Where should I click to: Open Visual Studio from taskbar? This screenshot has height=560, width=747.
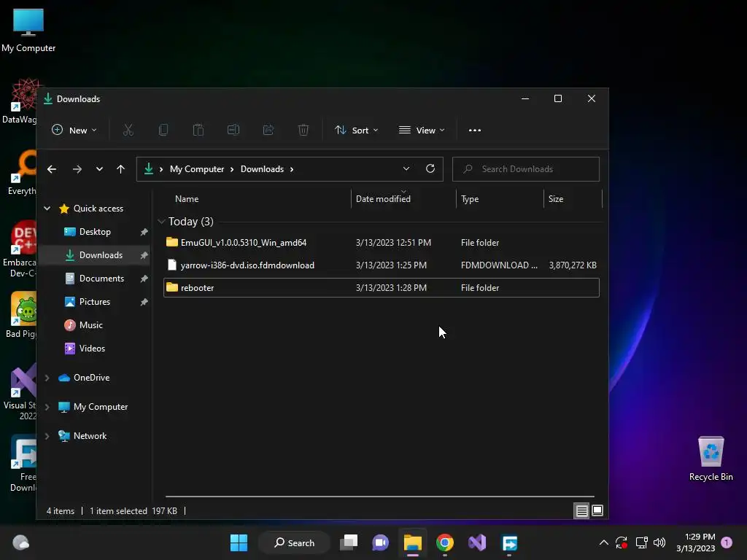pyautogui.click(x=477, y=542)
